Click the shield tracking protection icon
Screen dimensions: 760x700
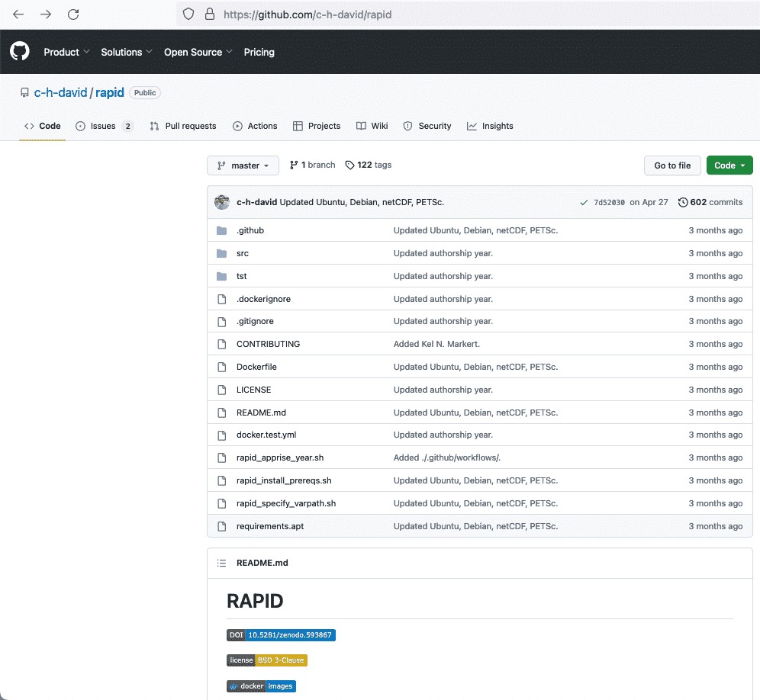(188, 14)
